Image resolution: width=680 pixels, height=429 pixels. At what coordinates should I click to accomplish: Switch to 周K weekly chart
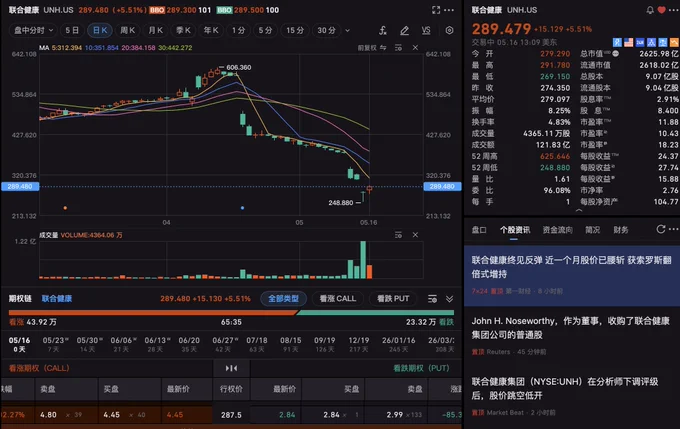coord(128,30)
